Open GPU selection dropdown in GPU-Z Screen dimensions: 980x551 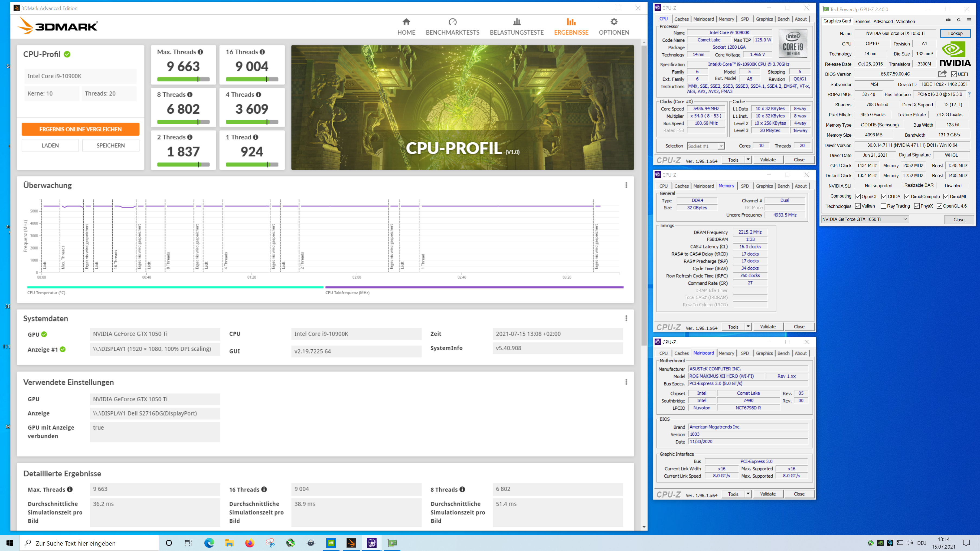(865, 219)
